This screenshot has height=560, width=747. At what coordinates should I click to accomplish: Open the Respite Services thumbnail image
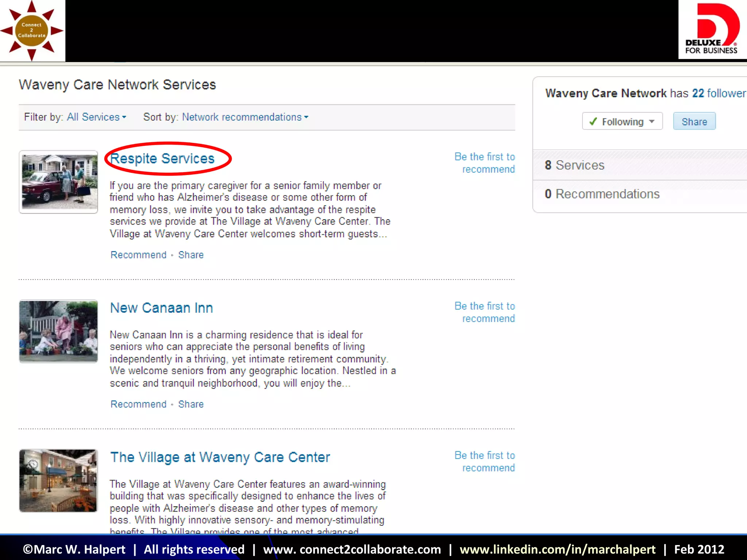(58, 182)
